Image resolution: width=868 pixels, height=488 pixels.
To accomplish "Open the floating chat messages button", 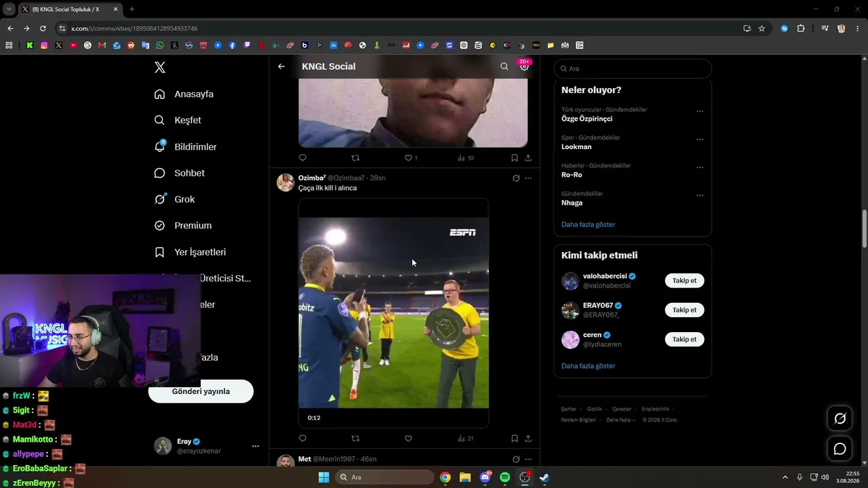I will [840, 449].
